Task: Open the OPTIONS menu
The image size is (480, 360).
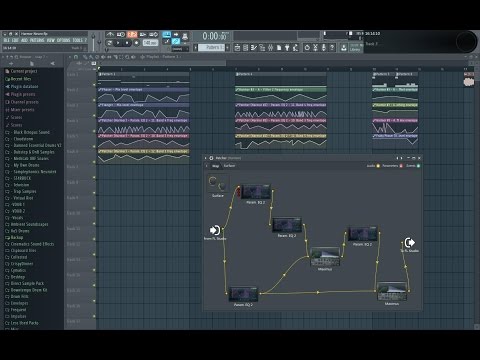Action: pyautogui.click(x=63, y=40)
